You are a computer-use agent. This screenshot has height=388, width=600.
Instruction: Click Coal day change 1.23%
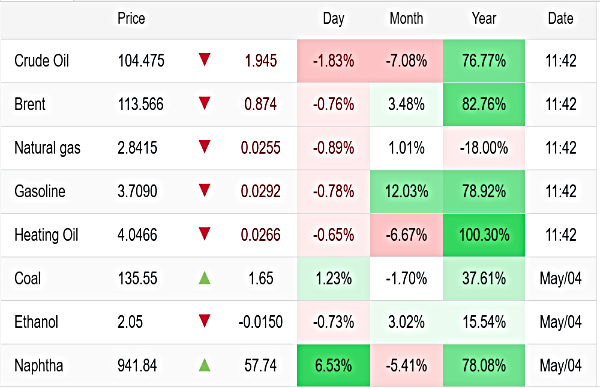(x=333, y=278)
